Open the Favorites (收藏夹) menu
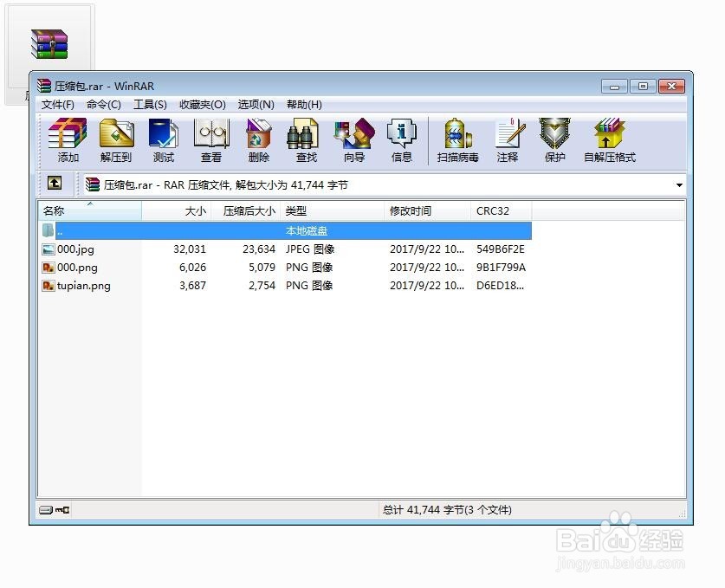725x588 pixels. pyautogui.click(x=203, y=105)
